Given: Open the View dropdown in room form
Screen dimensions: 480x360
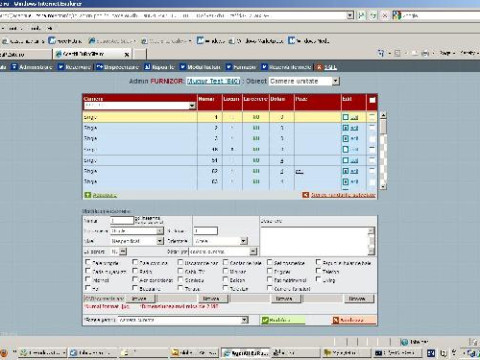Looking at the screenshot, I should click(160, 241).
